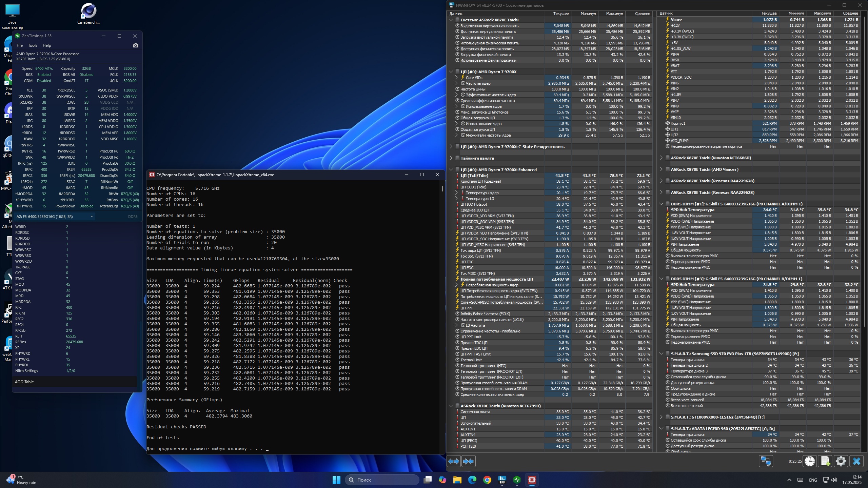Open ZenTimings from the taskbar
The height and width of the screenshot is (488, 868).
[517, 480]
